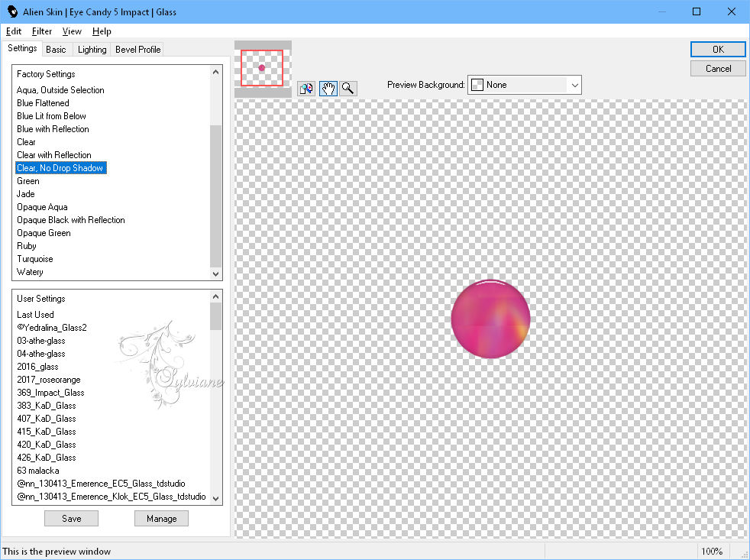Select '407_KaD_Glass' user setting
This screenshot has width=750, height=560.
pos(47,418)
